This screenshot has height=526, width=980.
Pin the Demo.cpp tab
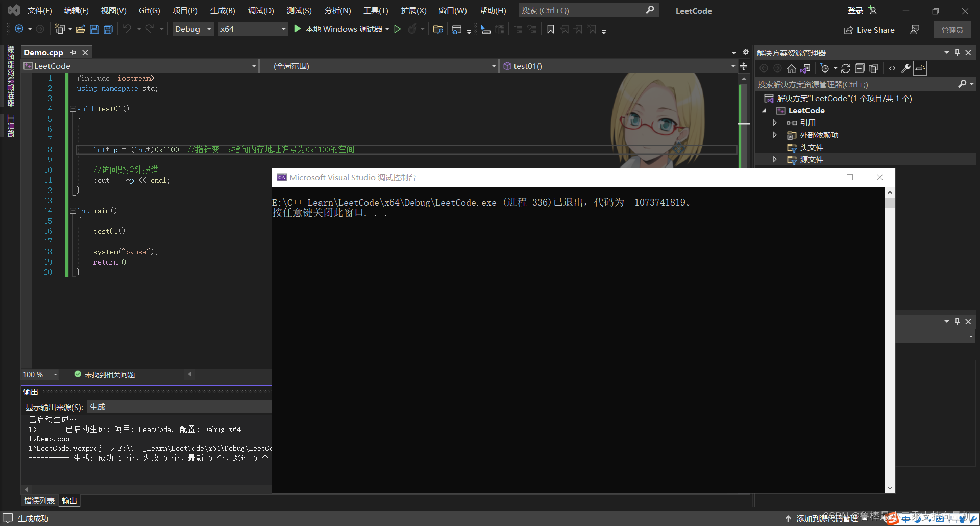(x=73, y=53)
